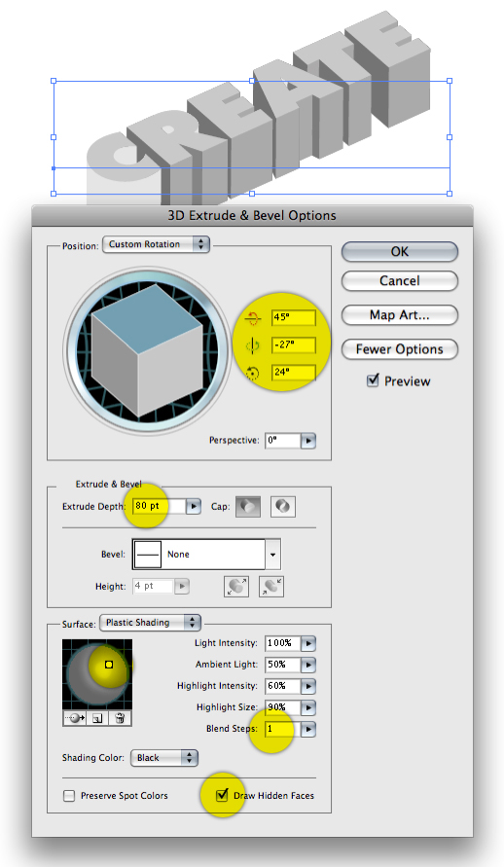The width and height of the screenshot is (504, 867).
Task: Click Blend Steps input field
Action: click(283, 729)
